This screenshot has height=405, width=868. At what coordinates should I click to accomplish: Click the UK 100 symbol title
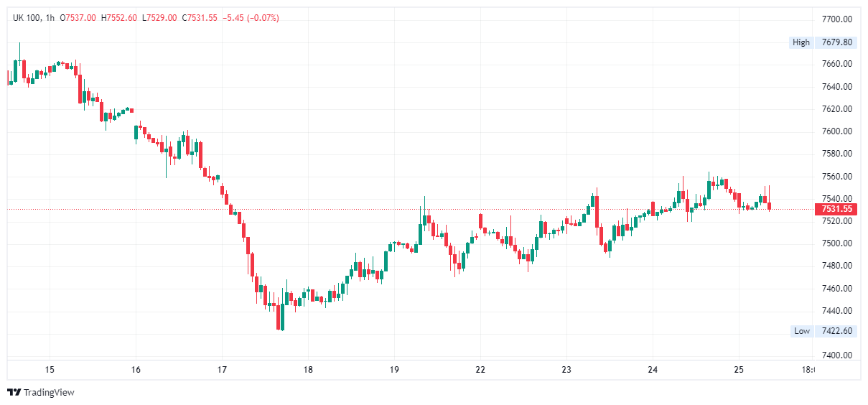(26, 17)
